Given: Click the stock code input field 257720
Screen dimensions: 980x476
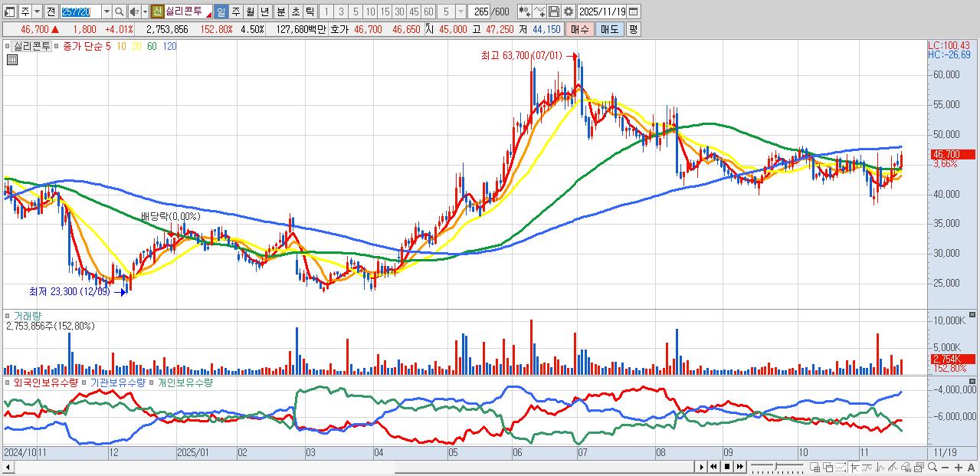Looking at the screenshot, I should pyautogui.click(x=81, y=11).
